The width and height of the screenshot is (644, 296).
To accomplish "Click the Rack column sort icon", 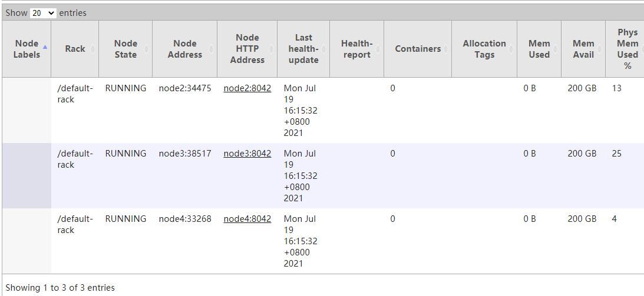I will tap(93, 49).
